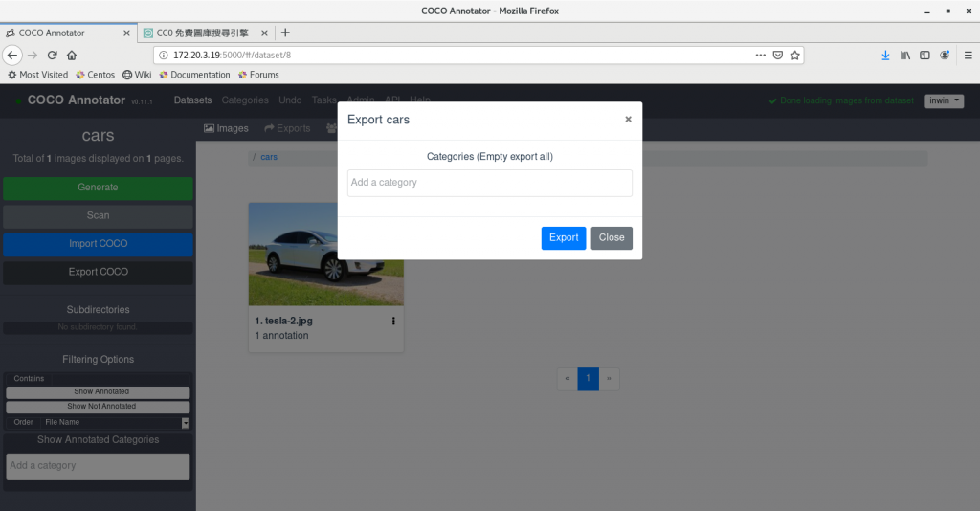Open the tesla-2.jpg three-dot options menu

pos(393,322)
